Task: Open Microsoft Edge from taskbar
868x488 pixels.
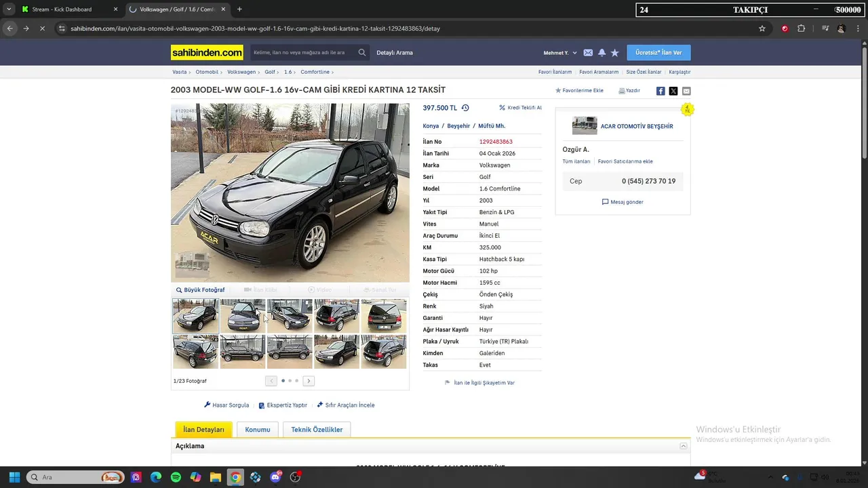Action: pyautogui.click(x=156, y=477)
